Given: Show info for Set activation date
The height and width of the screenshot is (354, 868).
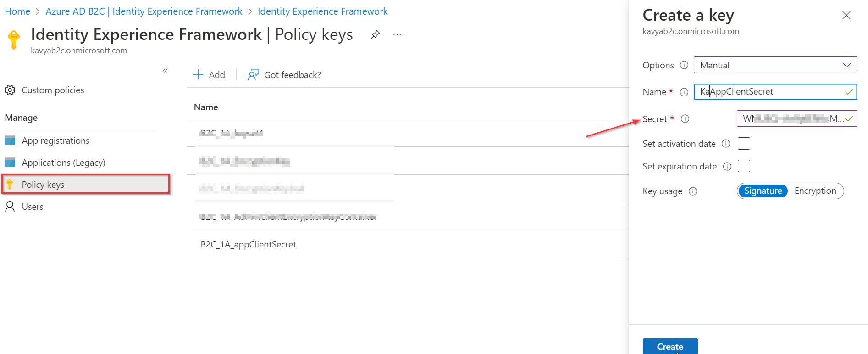Looking at the screenshot, I should point(726,144).
